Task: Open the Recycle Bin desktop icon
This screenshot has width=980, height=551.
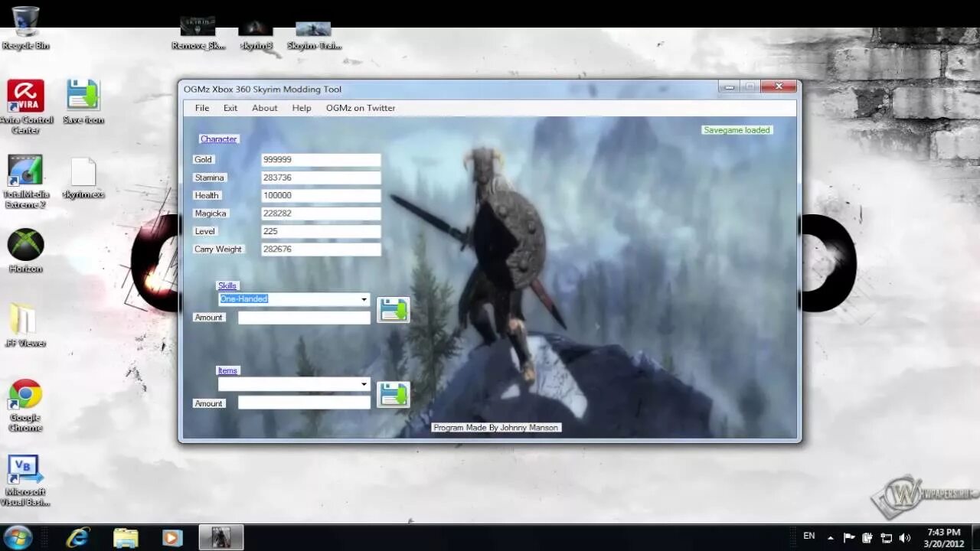Action: (x=25, y=28)
